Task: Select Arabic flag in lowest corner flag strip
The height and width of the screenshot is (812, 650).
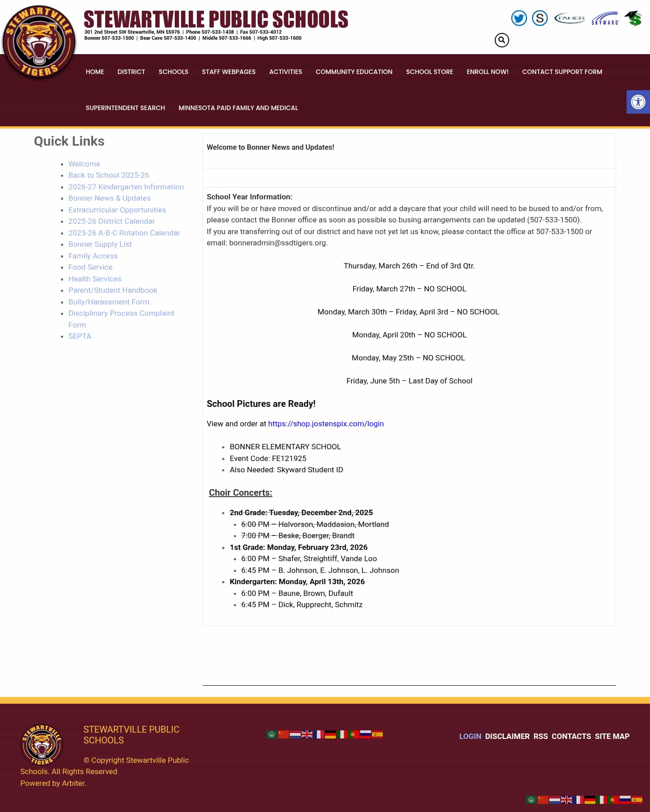Action: [531, 800]
